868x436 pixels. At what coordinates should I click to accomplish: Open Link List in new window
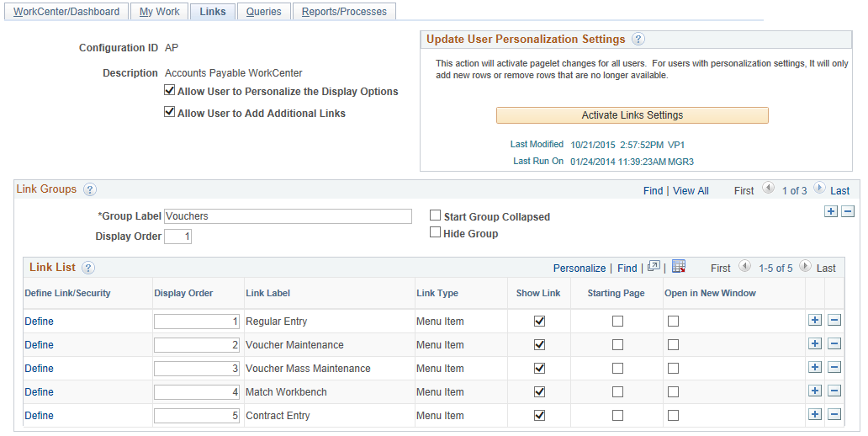(x=654, y=268)
